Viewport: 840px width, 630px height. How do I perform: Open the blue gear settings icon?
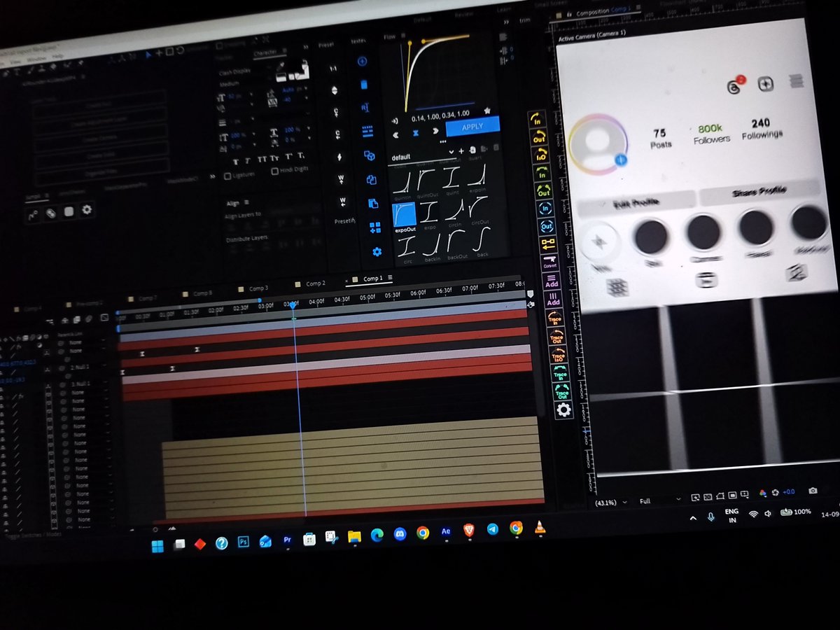click(x=377, y=252)
